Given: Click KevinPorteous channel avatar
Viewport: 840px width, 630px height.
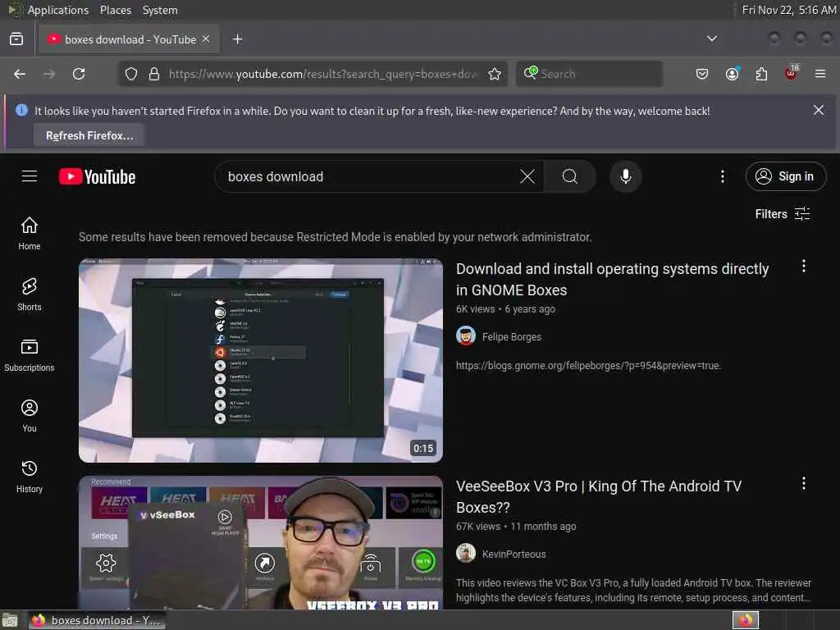Looking at the screenshot, I should tap(466, 554).
